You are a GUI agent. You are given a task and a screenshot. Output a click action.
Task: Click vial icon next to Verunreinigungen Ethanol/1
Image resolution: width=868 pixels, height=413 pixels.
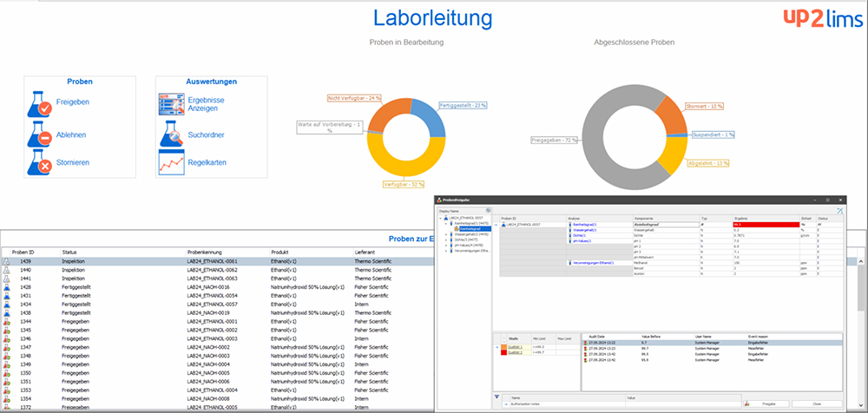[x=570, y=262]
